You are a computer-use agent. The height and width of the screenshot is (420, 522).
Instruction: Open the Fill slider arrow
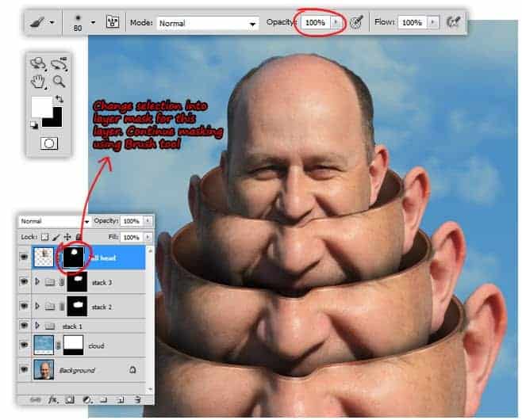148,238
